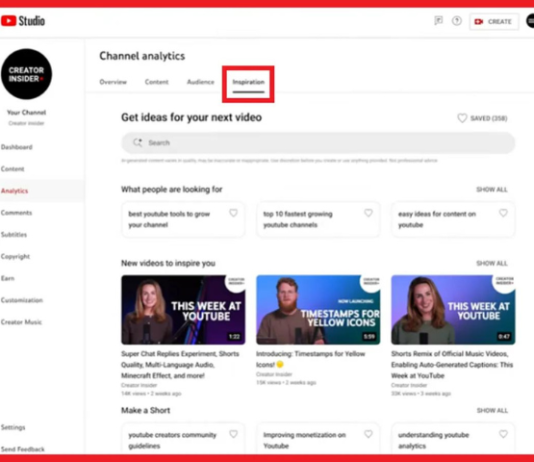Save 'easy ideas for content on youtube' heart

[x=503, y=213]
